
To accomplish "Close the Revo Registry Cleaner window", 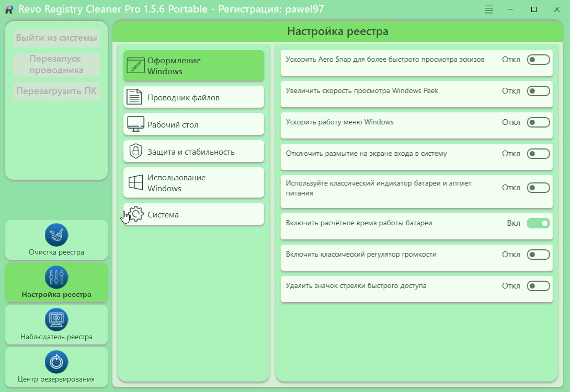I will click(556, 9).
